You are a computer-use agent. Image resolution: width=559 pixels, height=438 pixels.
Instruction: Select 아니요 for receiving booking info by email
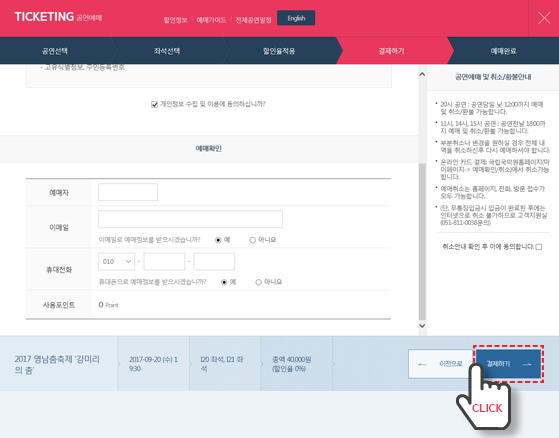point(252,240)
